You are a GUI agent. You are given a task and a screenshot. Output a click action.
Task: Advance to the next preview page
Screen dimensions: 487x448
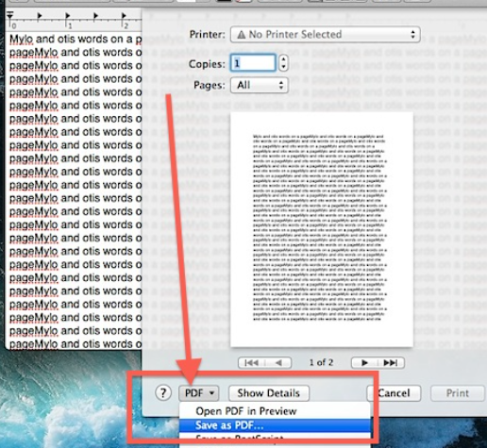coord(364,363)
